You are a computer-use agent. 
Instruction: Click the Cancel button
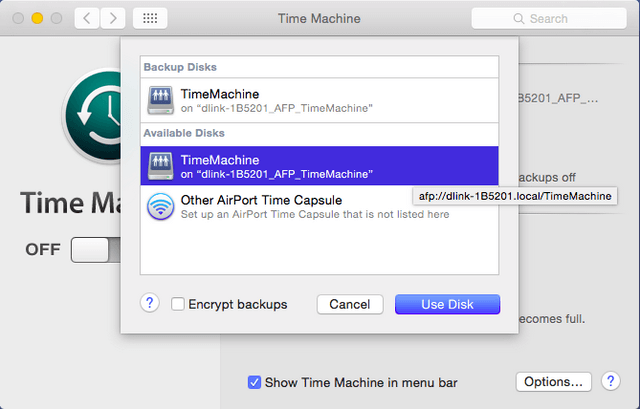[350, 305]
